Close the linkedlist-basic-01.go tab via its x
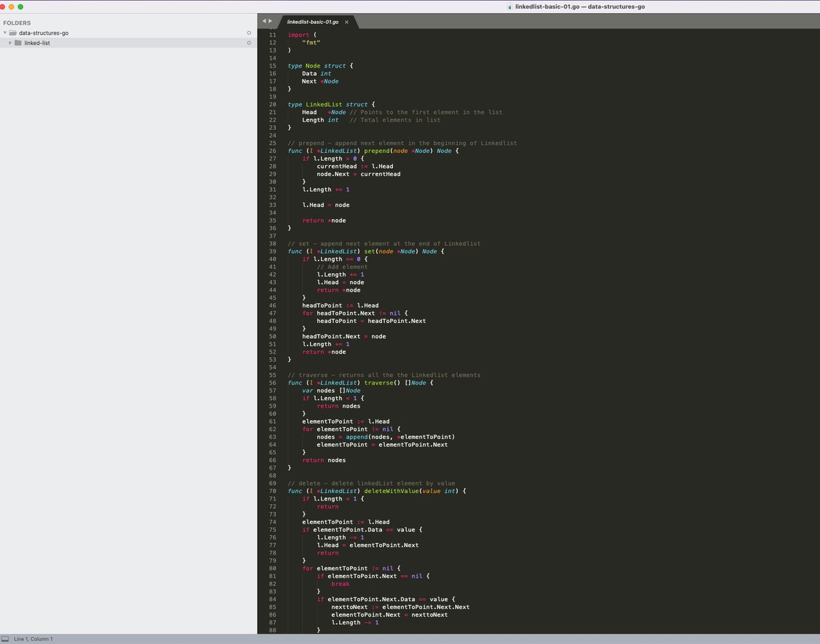The width and height of the screenshot is (820, 644). pos(346,21)
